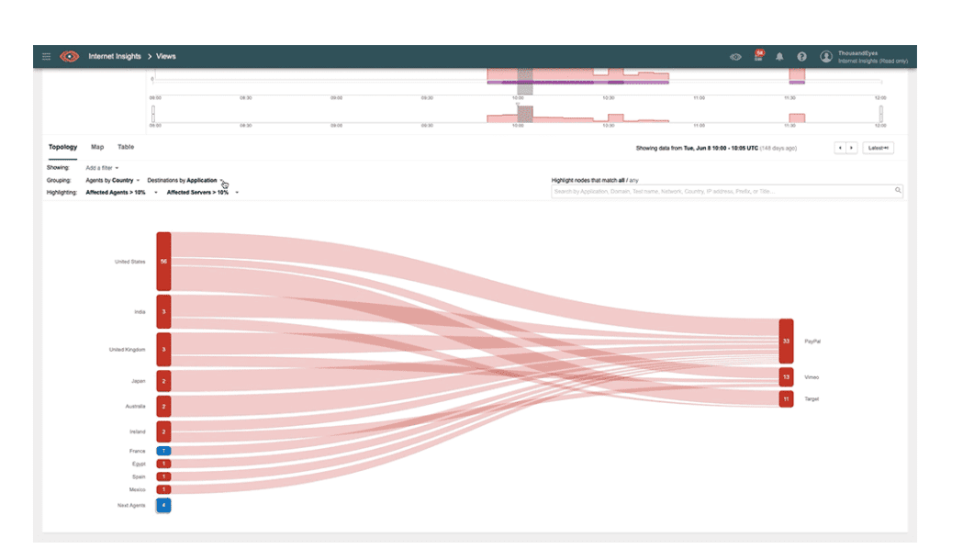
Task: Open Affected Agents > 10% dropdown
Action: [x=121, y=193]
